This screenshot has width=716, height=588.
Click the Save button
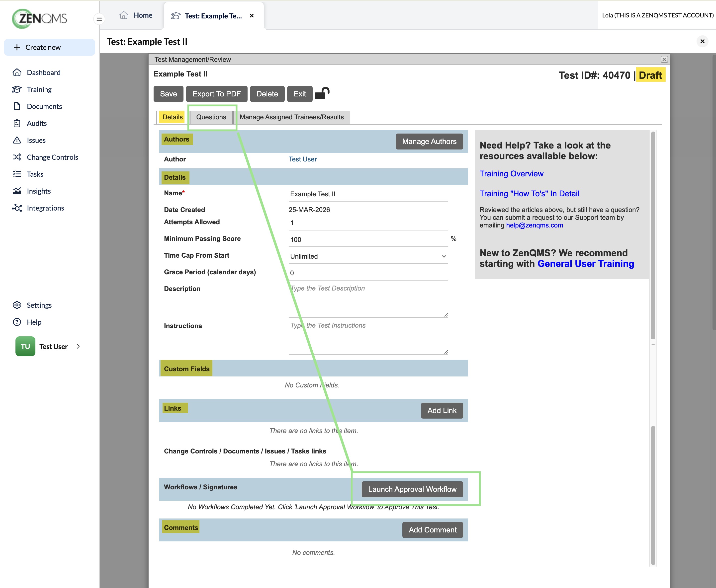point(169,94)
